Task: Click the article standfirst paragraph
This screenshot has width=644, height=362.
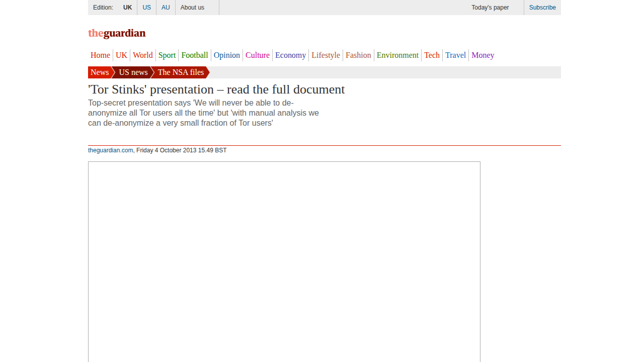Action: coord(203,113)
